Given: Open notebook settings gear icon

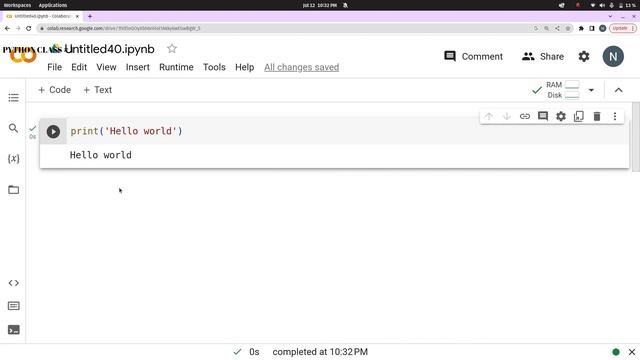Looking at the screenshot, I should [584, 56].
